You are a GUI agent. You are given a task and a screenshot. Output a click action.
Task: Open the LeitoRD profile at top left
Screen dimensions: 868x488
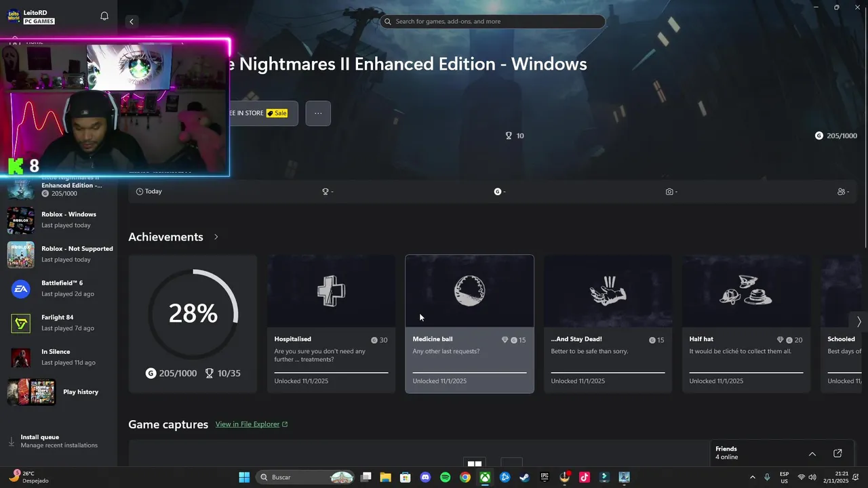[31, 16]
